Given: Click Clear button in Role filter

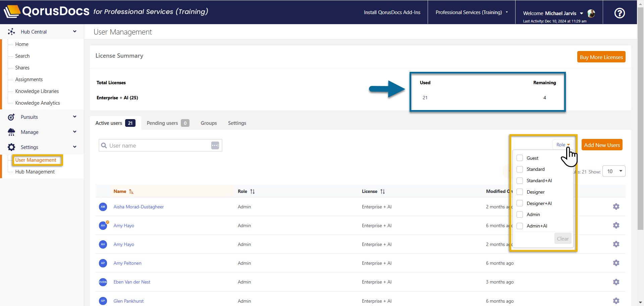Looking at the screenshot, I should click(563, 239).
